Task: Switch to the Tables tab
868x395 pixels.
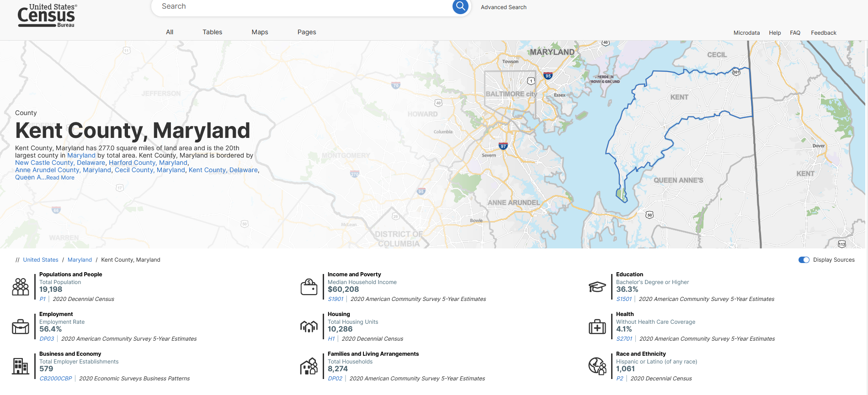Action: pyautogui.click(x=212, y=32)
